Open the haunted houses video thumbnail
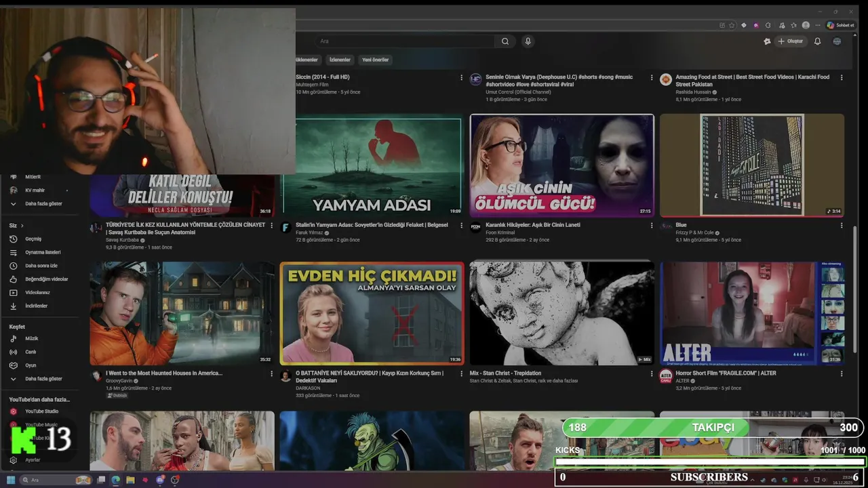The image size is (868, 488). (x=182, y=314)
